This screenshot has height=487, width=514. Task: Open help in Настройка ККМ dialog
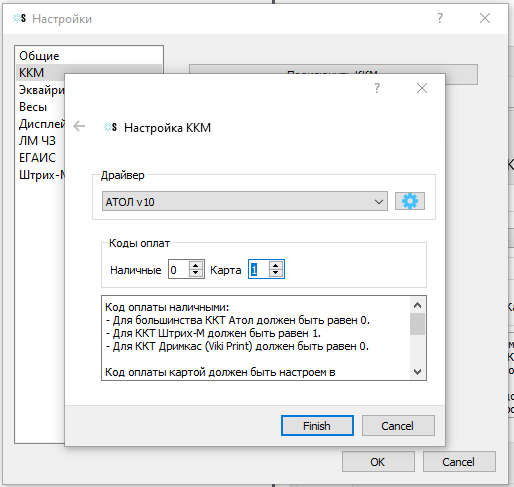pos(377,88)
